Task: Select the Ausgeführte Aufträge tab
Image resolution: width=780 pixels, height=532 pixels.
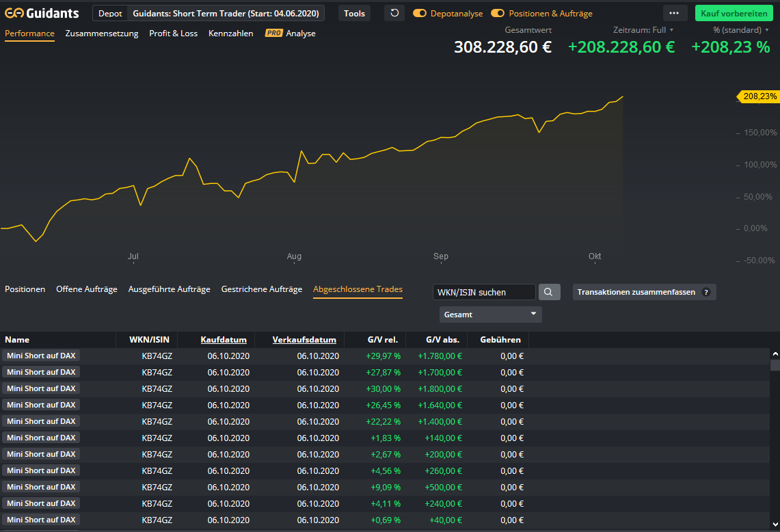Action: [169, 289]
